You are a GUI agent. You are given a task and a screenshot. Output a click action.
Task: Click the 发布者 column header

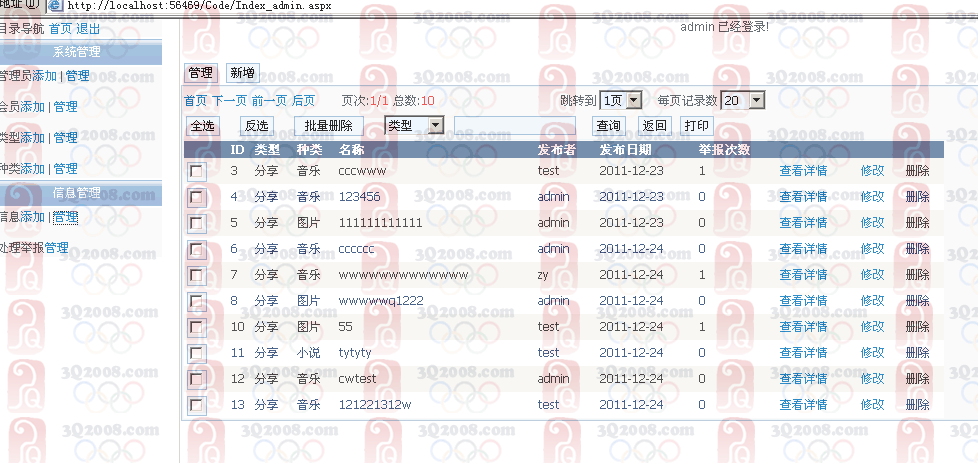pos(556,150)
